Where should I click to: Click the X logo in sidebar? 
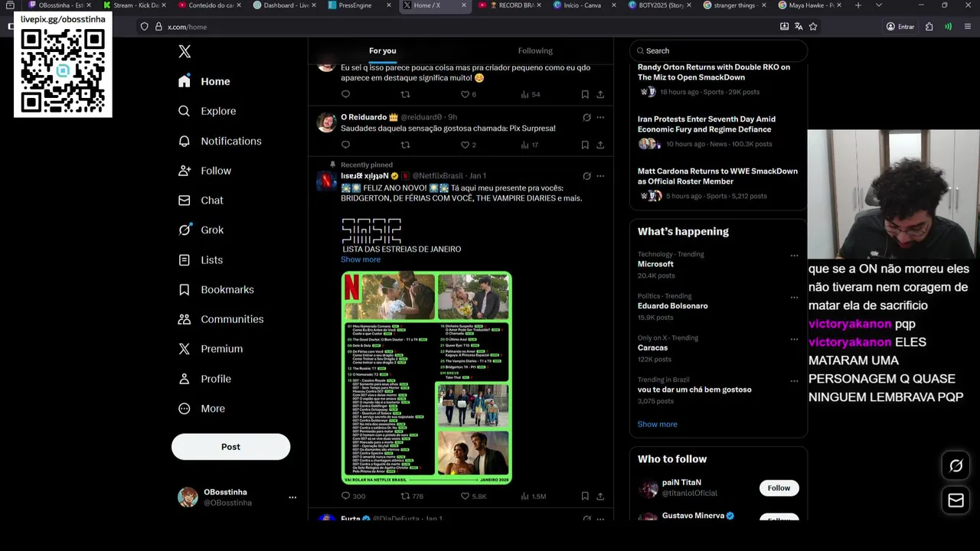[185, 52]
